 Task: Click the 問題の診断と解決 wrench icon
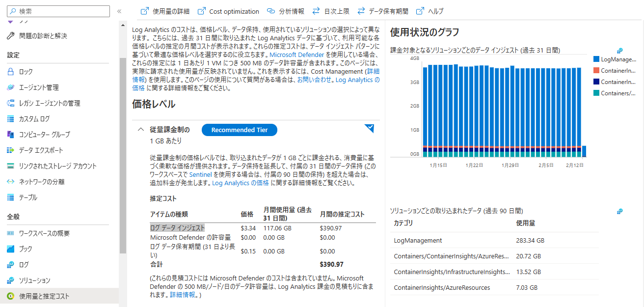(x=11, y=36)
